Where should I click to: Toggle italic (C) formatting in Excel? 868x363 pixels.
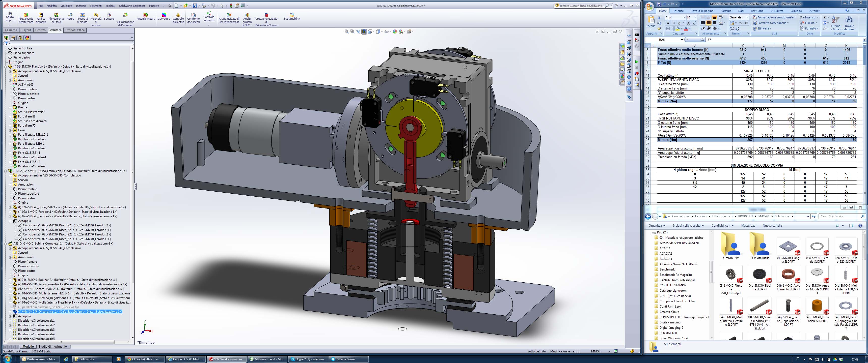pyautogui.click(x=673, y=23)
